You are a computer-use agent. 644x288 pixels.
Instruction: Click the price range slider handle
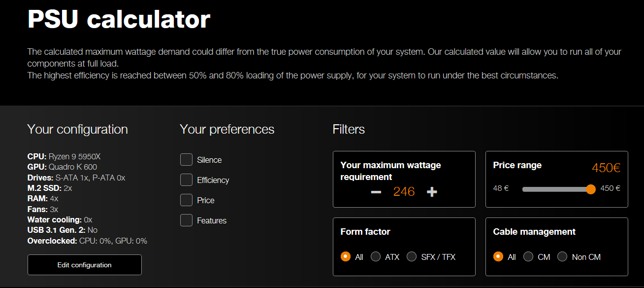pos(591,189)
